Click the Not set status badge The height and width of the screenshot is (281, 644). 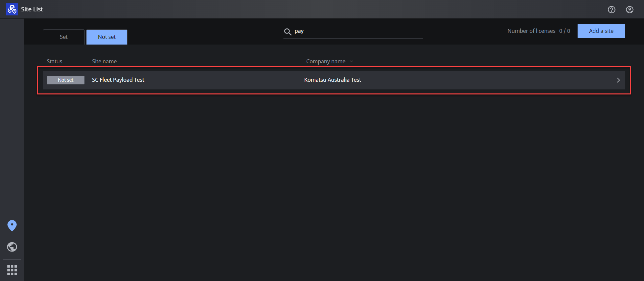[x=66, y=80]
